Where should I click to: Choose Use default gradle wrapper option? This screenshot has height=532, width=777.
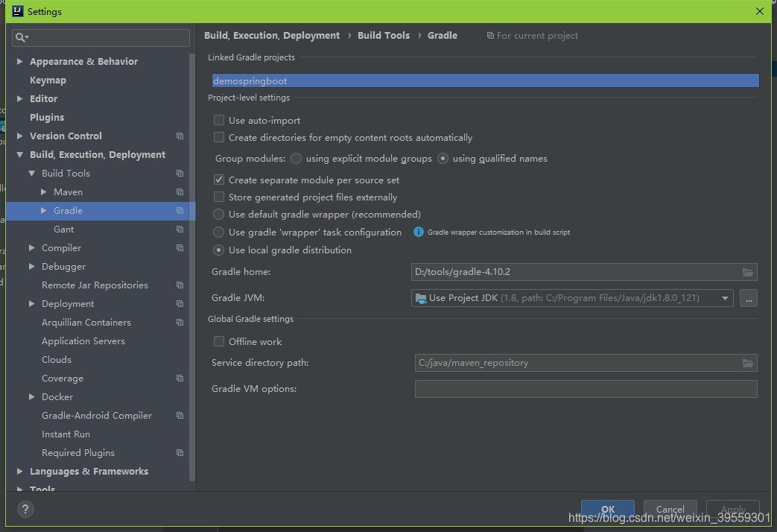point(218,214)
